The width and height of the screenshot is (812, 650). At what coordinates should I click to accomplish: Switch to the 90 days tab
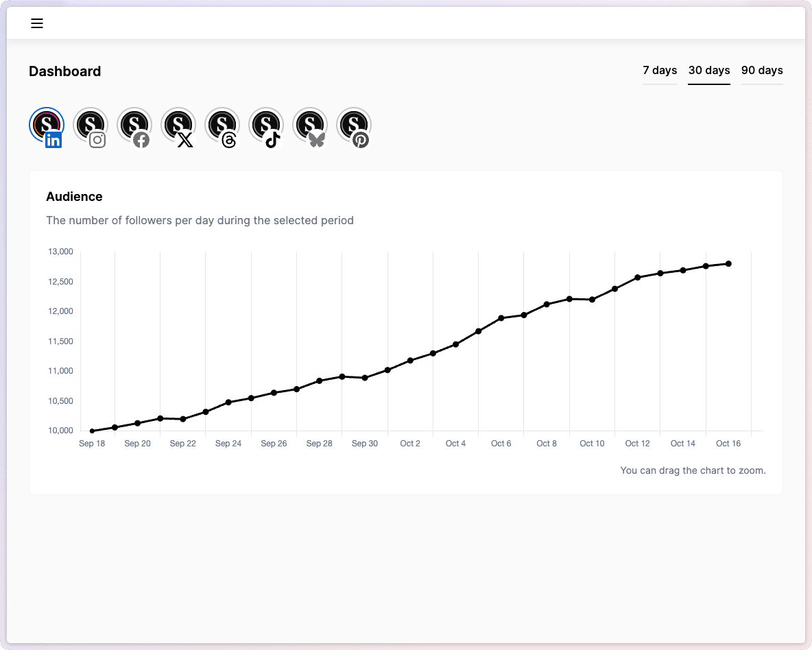tap(762, 71)
